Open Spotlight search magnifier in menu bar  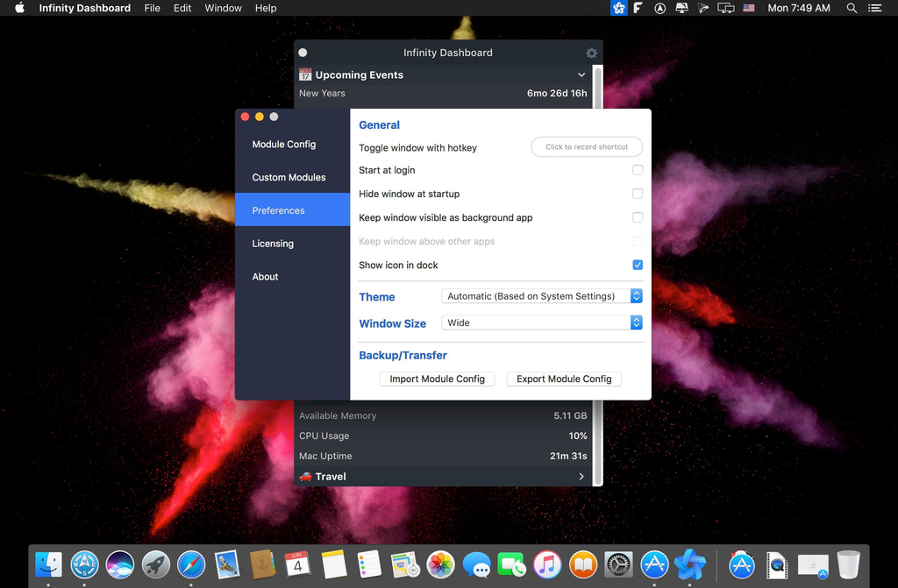tap(852, 8)
